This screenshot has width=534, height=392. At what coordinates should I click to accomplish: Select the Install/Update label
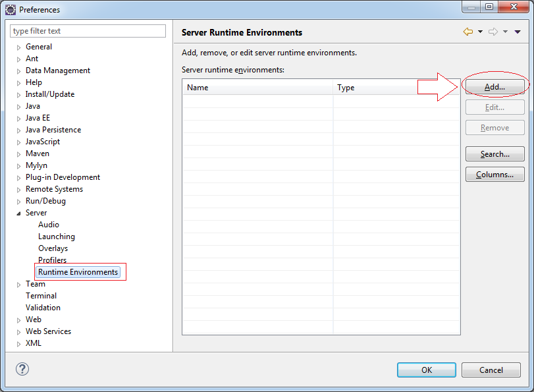50,94
